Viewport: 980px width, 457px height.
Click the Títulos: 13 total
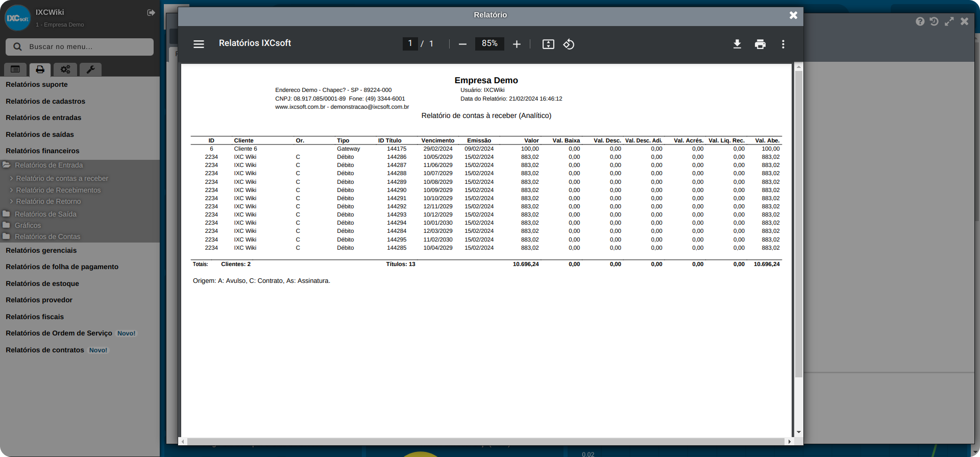(x=401, y=264)
